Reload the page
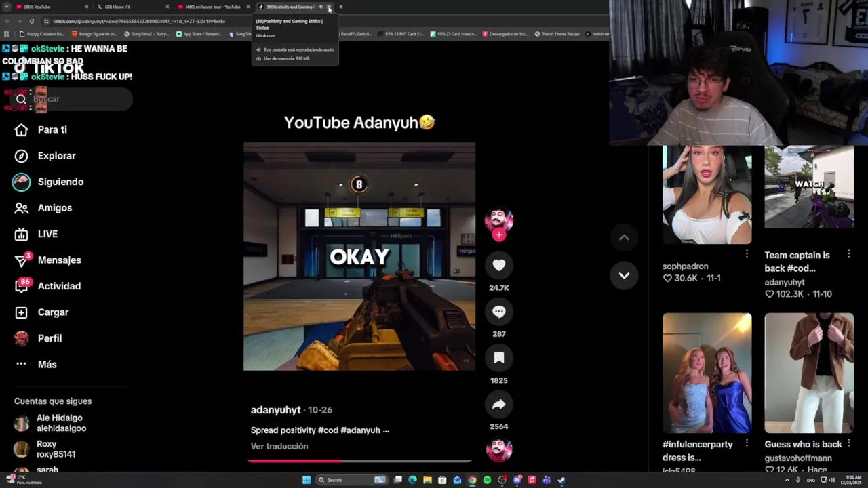The width and height of the screenshot is (868, 488). [32, 21]
